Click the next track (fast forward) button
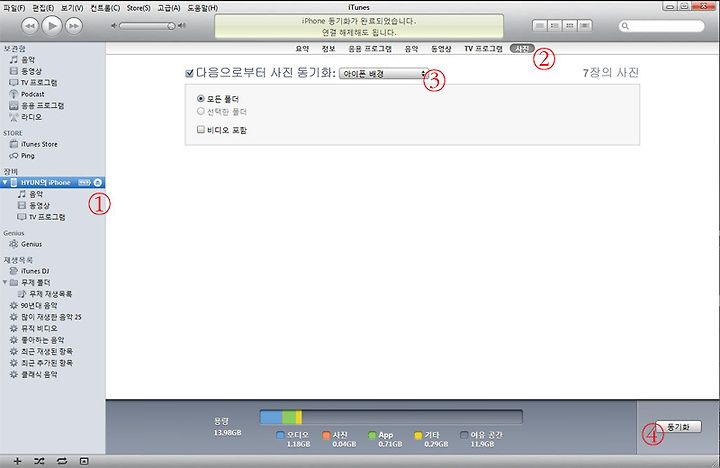720x468 pixels. pyautogui.click(x=74, y=26)
